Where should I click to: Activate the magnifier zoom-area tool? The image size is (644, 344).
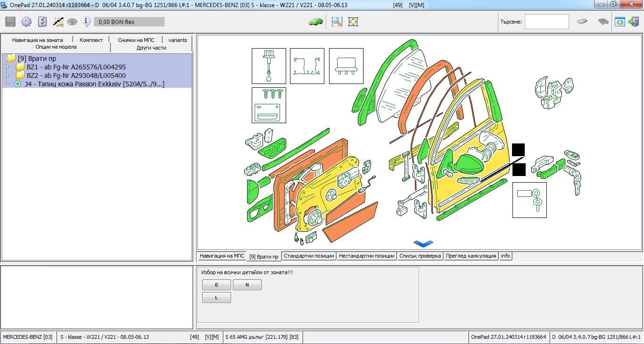pyautogui.click(x=337, y=22)
